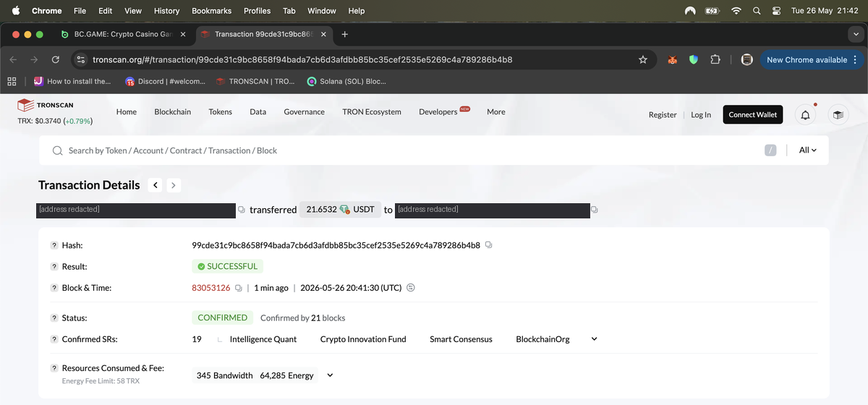Viewport: 868px width, 405px height.
Task: Go to the TRONSCAN Home page
Action: pos(127,112)
